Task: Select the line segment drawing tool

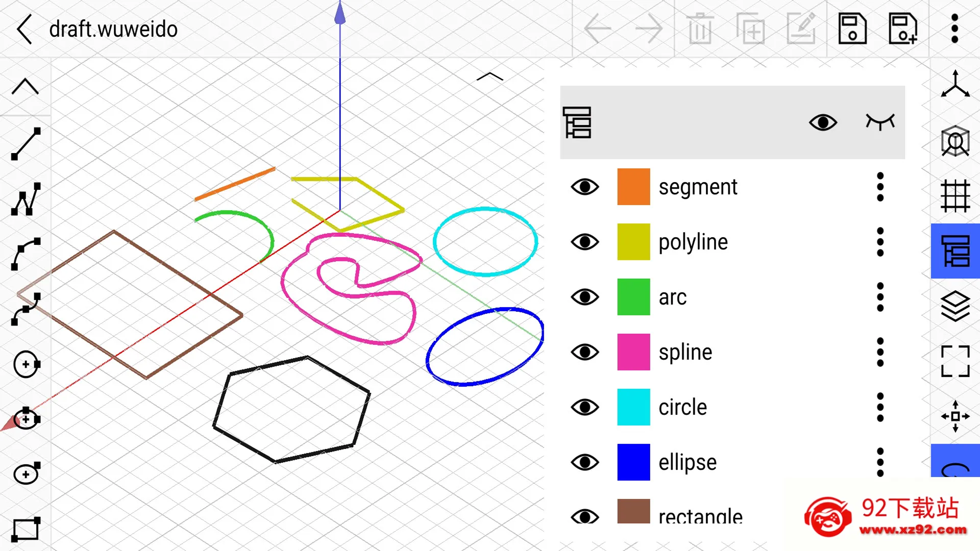Action: click(26, 144)
